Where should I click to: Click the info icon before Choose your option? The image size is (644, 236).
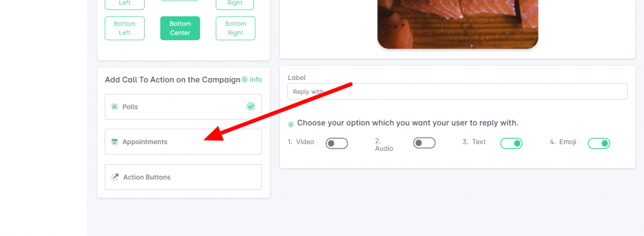click(x=291, y=124)
